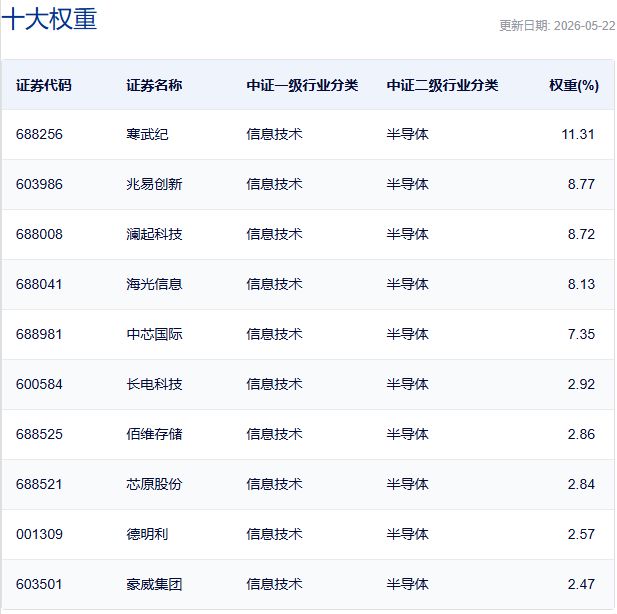
Task: Select stock code 688981
Action: tap(39, 334)
